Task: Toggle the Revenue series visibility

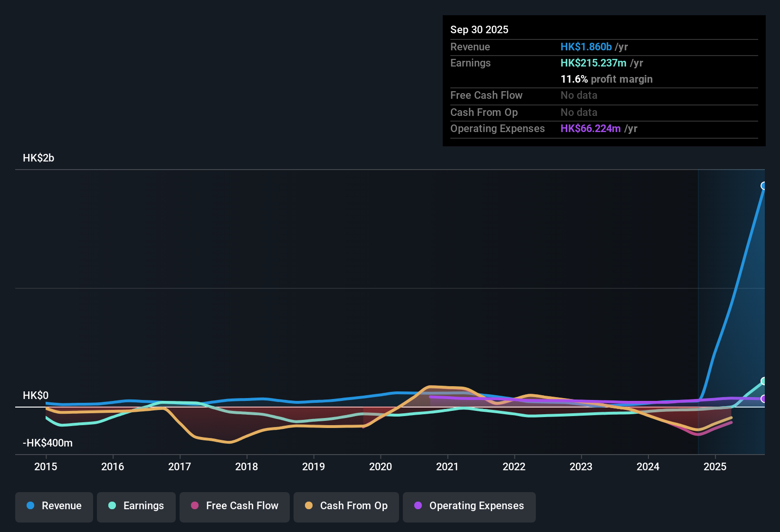Action: [x=54, y=506]
